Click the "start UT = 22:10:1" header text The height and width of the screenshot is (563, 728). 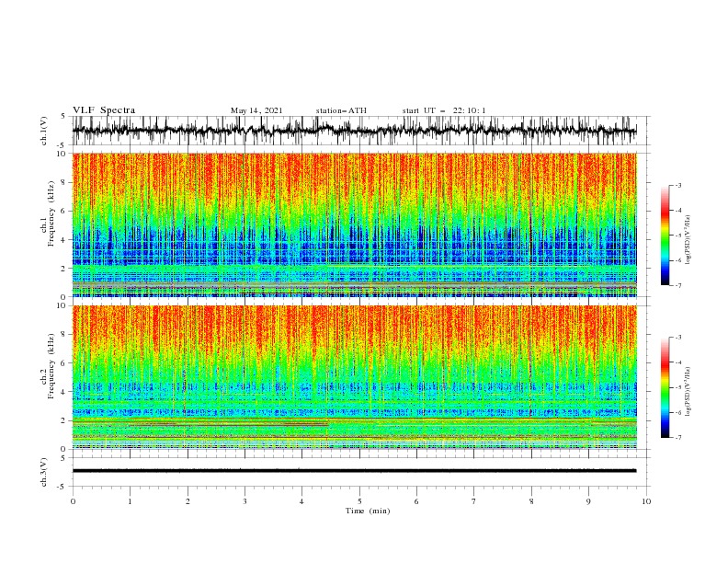(x=444, y=110)
